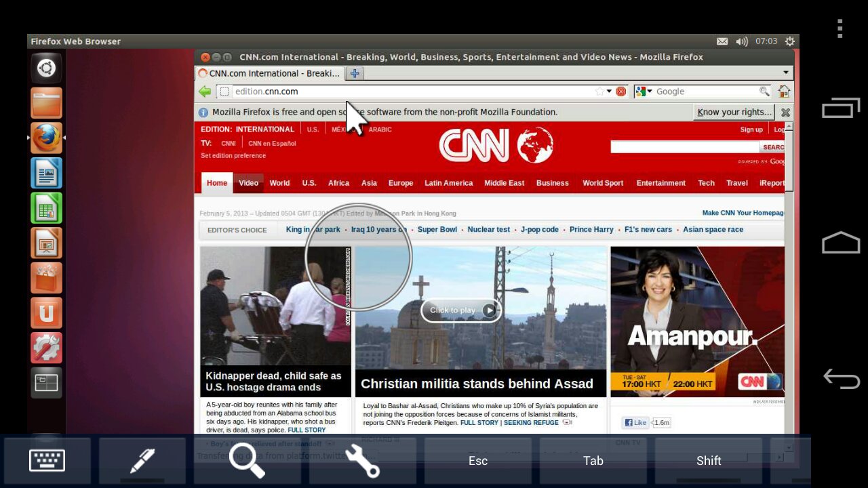Open World Sport section in nav
Screen dimensions: 868x488
[603, 183]
